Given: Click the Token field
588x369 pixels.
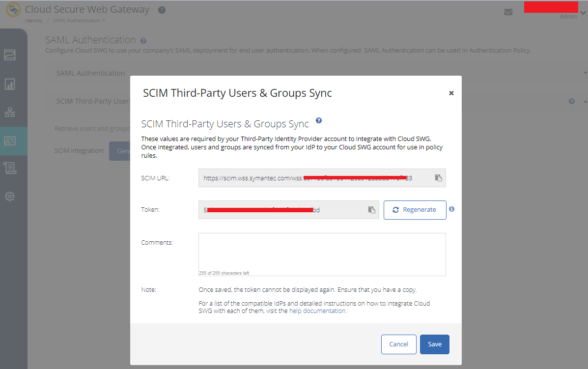Looking at the screenshot, I should click(x=288, y=210).
